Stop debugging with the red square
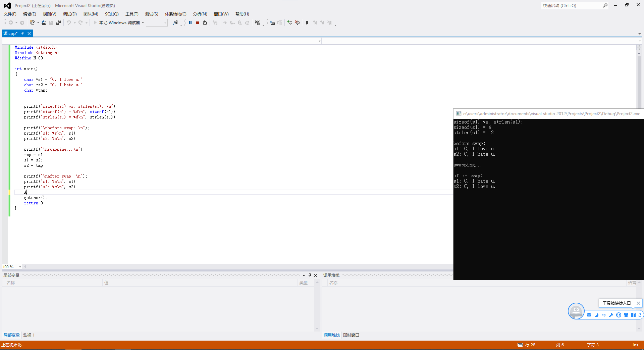The width and height of the screenshot is (644, 350). [198, 23]
